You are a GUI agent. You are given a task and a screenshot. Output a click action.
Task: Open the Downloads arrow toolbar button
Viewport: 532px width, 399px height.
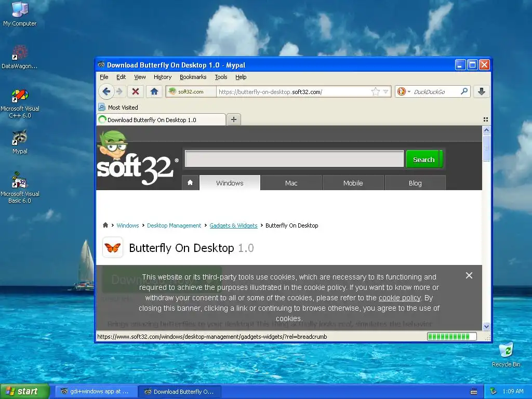481,91
